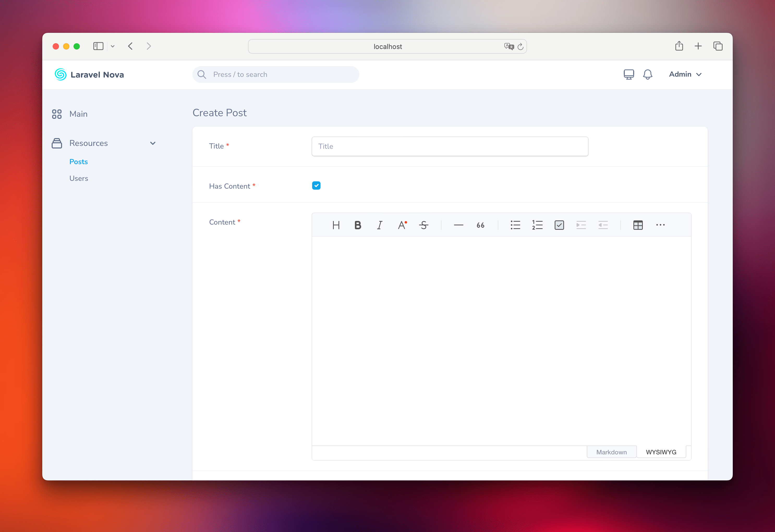The width and height of the screenshot is (775, 532).
Task: Select the Markdown editing tab
Action: [x=611, y=452]
